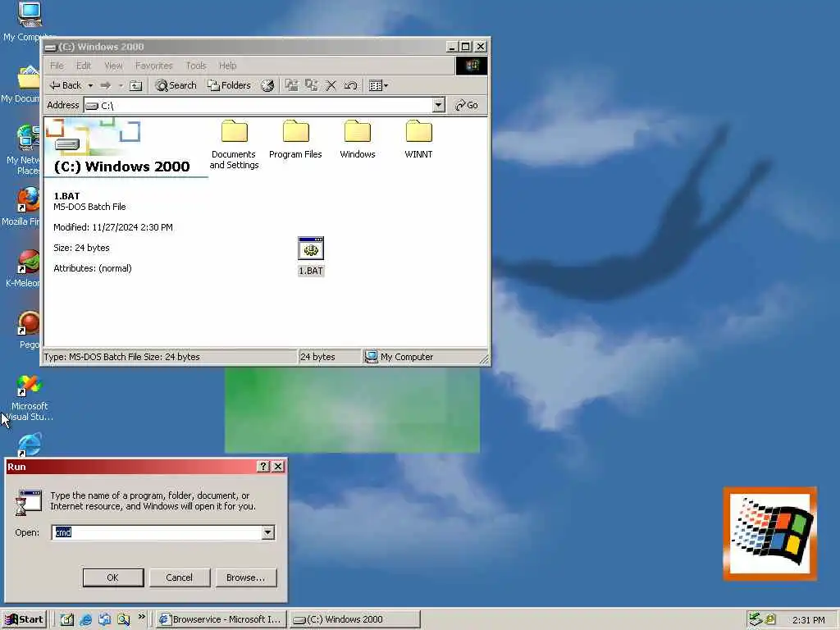Open the Start menu

coord(24,619)
